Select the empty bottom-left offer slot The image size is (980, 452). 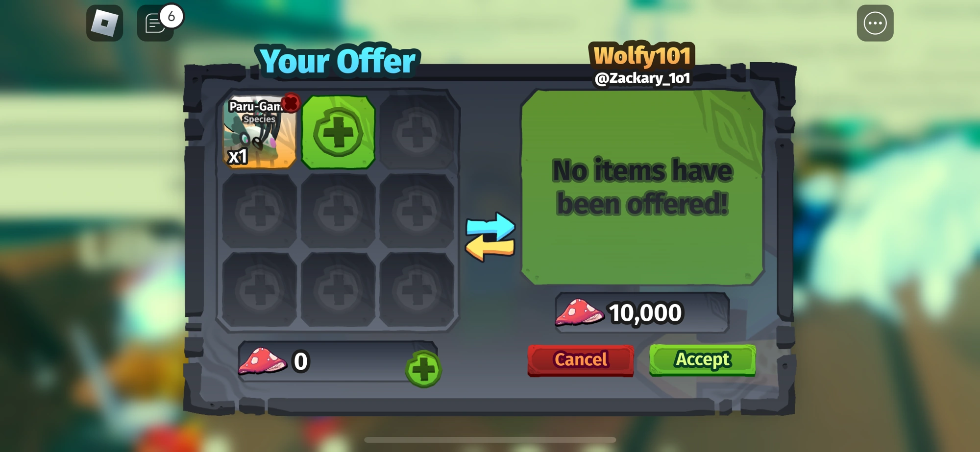[260, 289]
